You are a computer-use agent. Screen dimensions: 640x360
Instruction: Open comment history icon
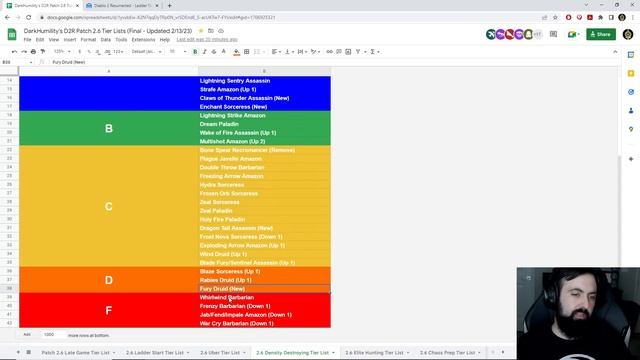[x=553, y=34]
